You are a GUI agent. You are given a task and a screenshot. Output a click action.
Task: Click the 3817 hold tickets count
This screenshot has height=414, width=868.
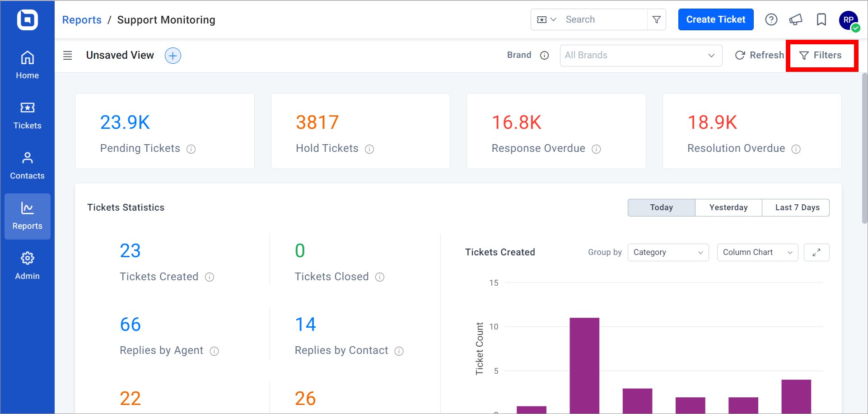[x=317, y=122]
